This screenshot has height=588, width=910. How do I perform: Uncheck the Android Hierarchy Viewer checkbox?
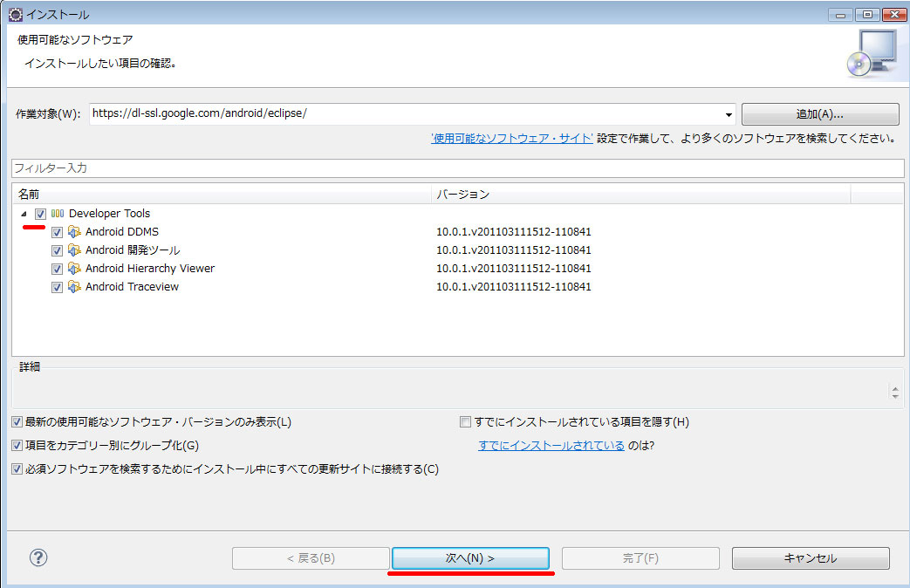(57, 269)
